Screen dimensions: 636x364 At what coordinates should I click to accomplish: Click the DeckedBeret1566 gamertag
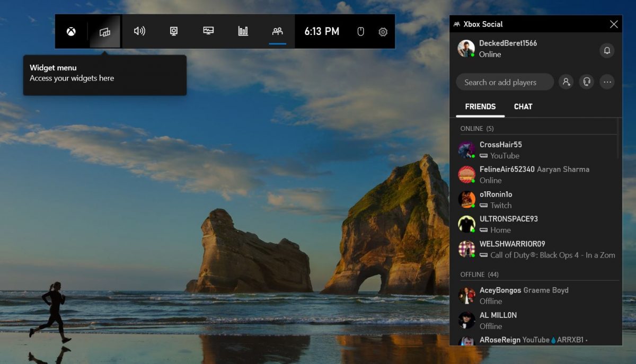[508, 43]
